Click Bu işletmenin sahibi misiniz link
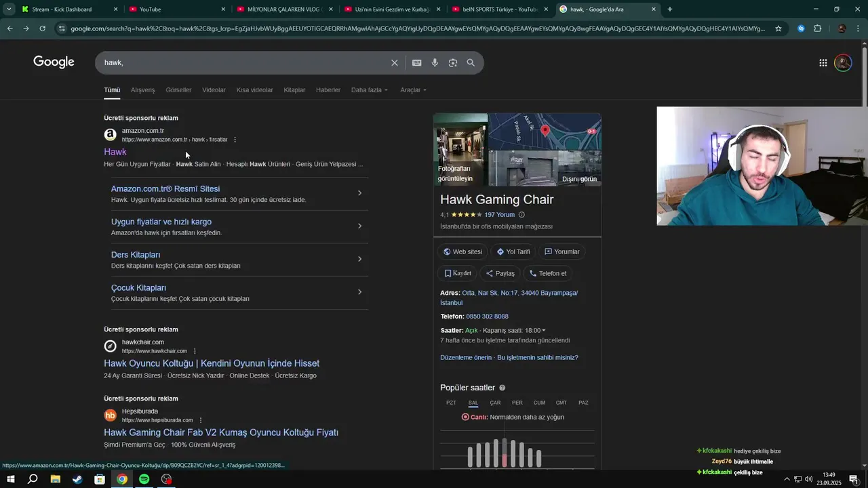 pyautogui.click(x=538, y=357)
